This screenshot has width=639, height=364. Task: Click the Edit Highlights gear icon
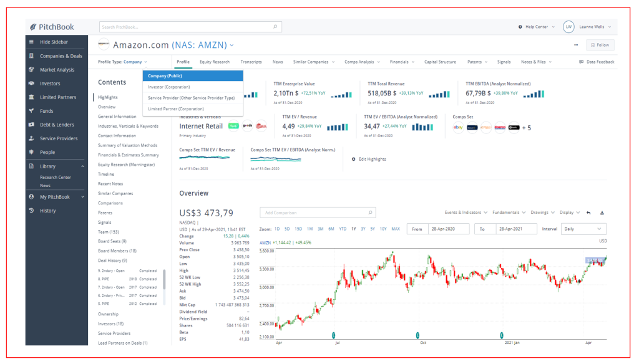click(353, 159)
